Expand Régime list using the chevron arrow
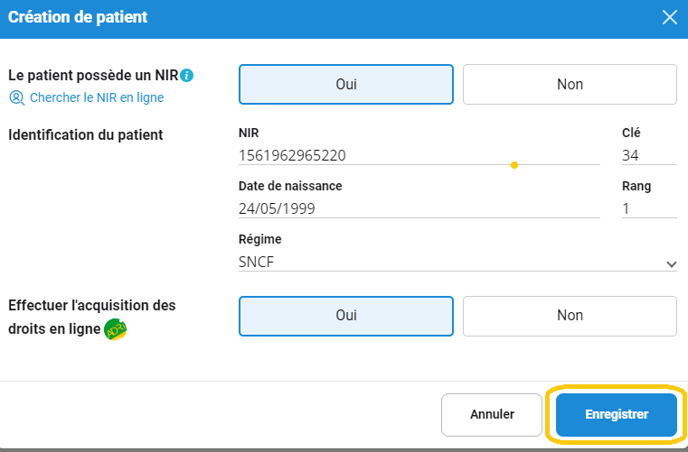Screen dimensions: 688x452 pyautogui.click(x=670, y=264)
